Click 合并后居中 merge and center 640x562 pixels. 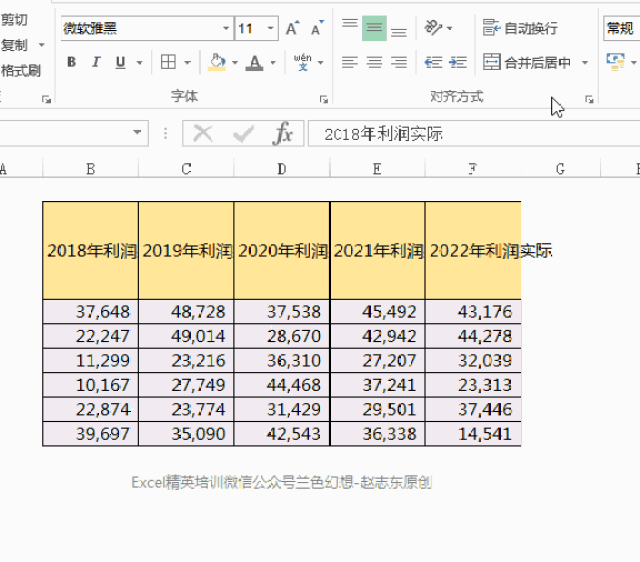[527, 62]
